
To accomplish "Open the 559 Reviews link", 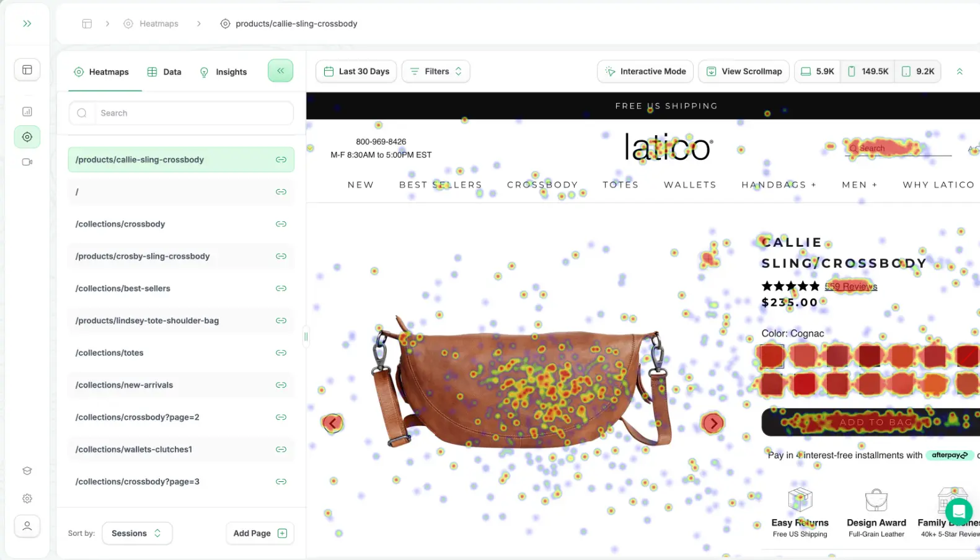I will tap(850, 287).
